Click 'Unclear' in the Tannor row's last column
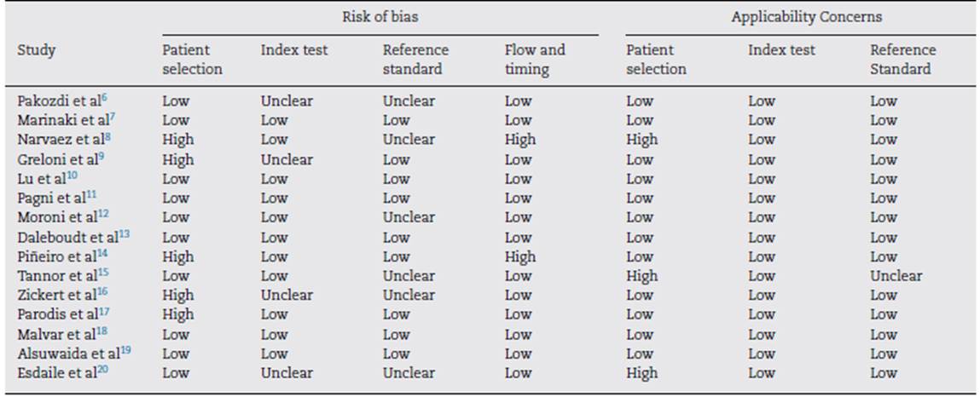 (896, 276)
